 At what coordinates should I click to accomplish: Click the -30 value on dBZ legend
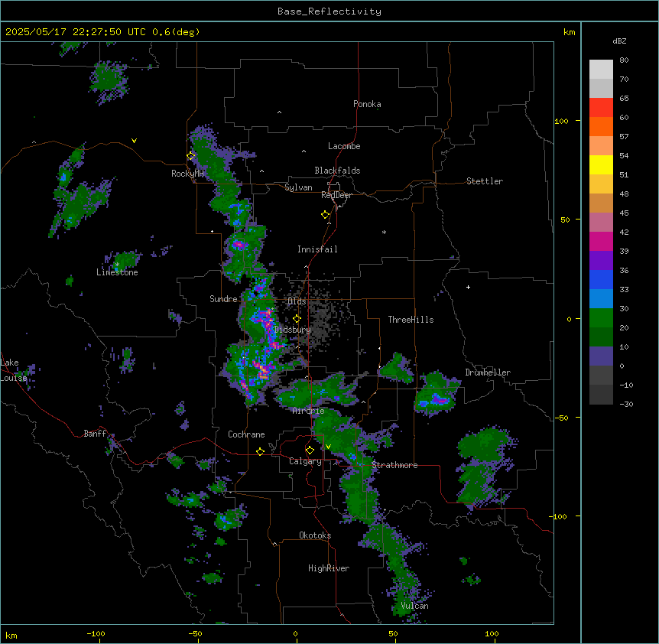[626, 404]
